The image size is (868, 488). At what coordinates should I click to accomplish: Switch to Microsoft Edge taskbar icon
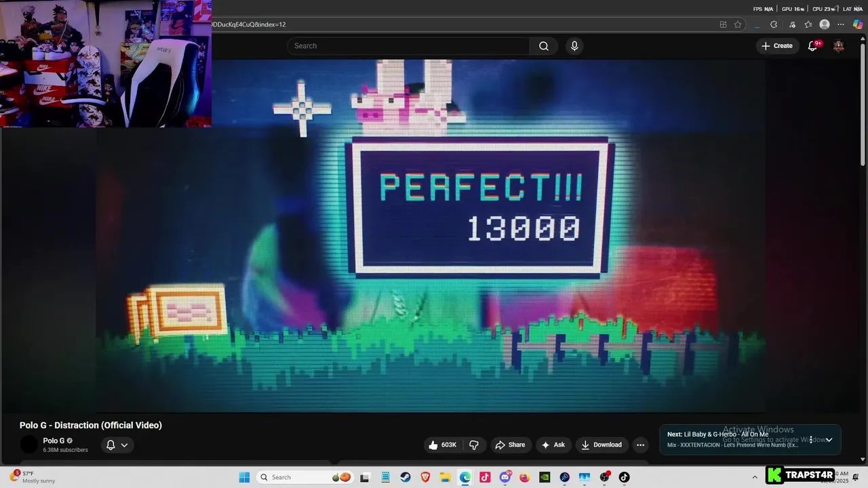click(x=465, y=477)
